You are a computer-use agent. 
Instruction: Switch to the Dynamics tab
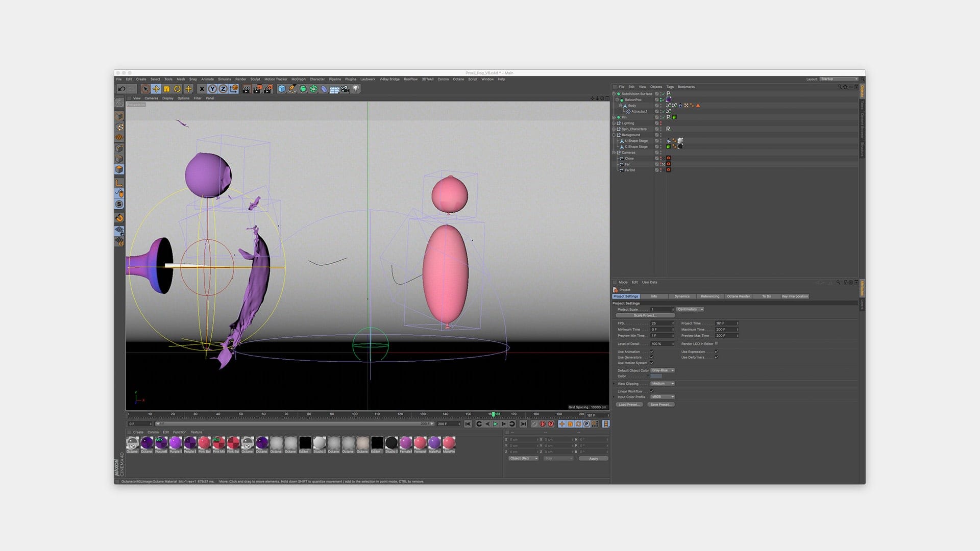tap(682, 296)
